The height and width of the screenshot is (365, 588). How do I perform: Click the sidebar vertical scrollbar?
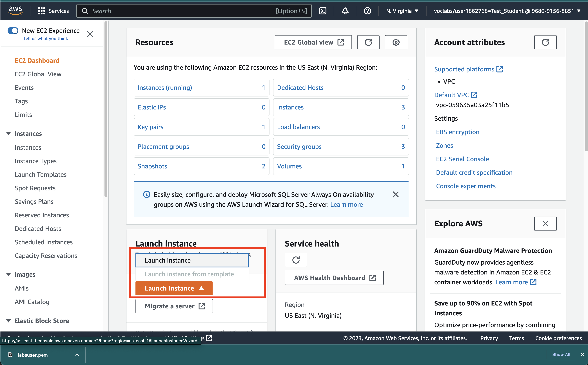pos(106,109)
